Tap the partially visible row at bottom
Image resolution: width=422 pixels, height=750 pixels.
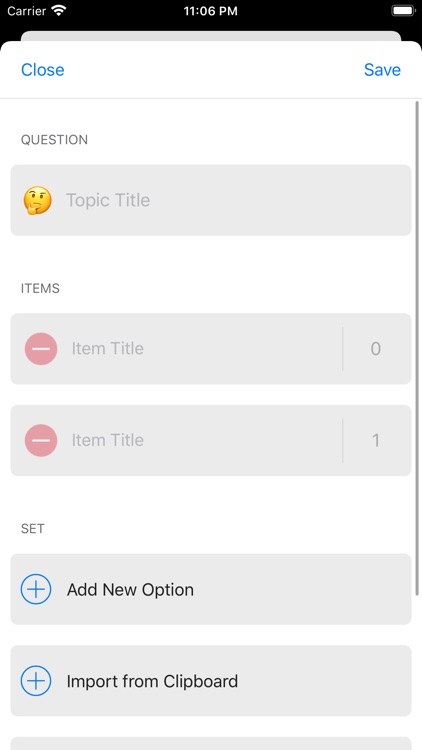point(211,743)
